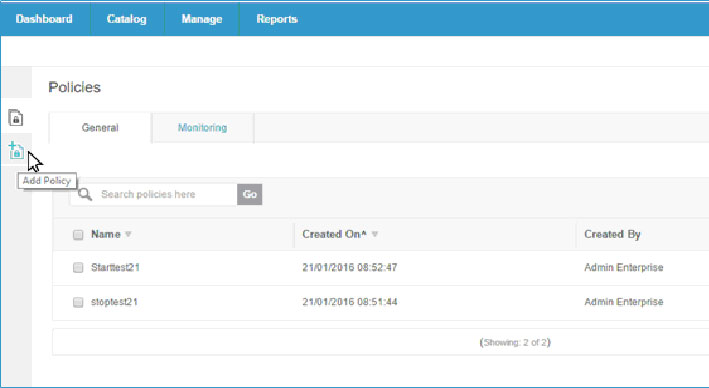The width and height of the screenshot is (709, 388).
Task: Toggle the select-all checkbox in header
Action: coord(78,235)
